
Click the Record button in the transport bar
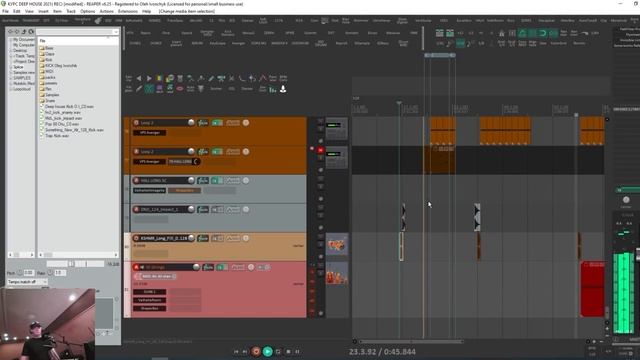256,351
